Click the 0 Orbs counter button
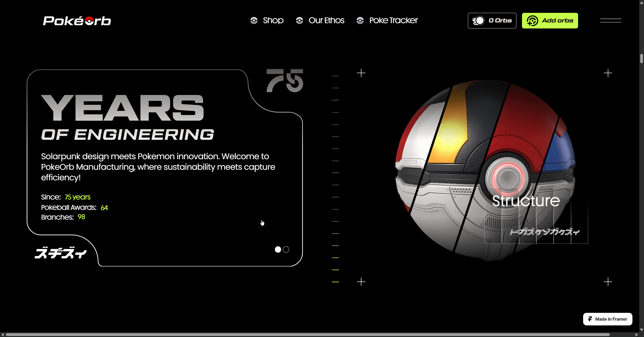This screenshot has height=337, width=644. point(492,21)
